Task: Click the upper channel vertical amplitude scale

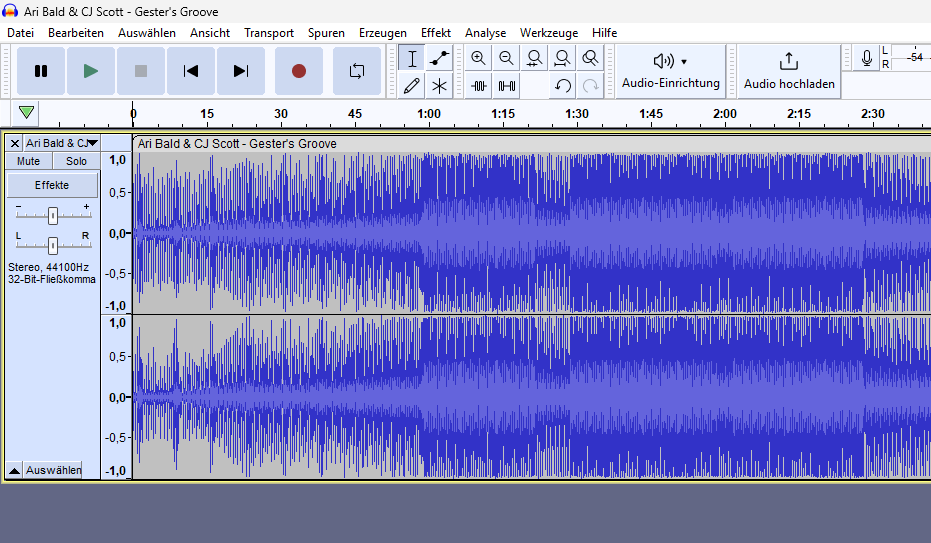Action: pos(116,233)
